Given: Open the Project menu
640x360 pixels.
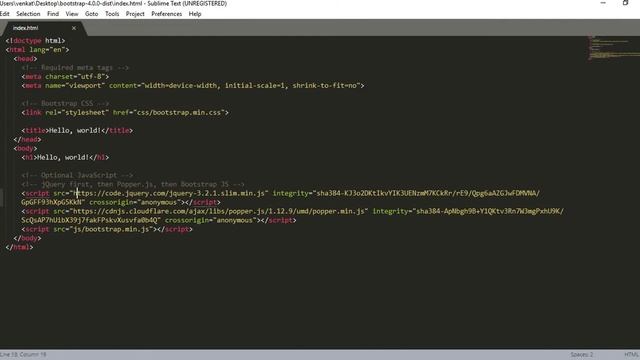Looking at the screenshot, I should pos(135,14).
